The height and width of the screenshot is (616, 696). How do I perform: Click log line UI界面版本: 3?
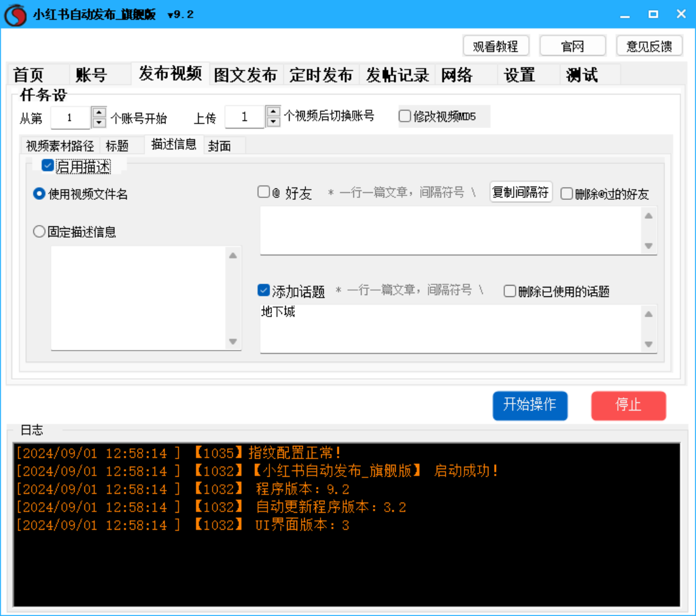183,525
